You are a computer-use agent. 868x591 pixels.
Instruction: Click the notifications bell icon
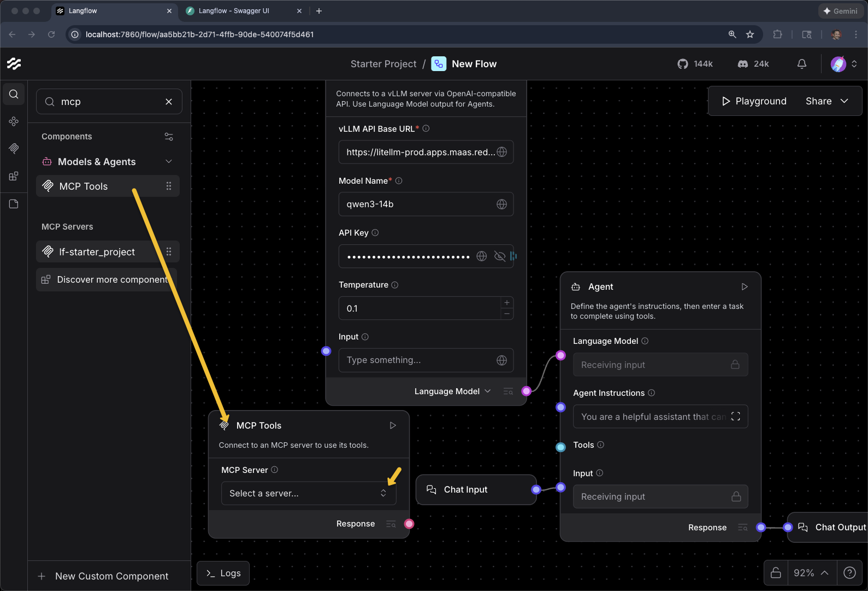pyautogui.click(x=801, y=64)
